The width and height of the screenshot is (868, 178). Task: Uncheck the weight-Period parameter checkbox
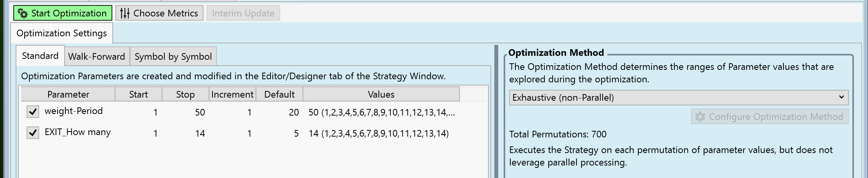(33, 112)
